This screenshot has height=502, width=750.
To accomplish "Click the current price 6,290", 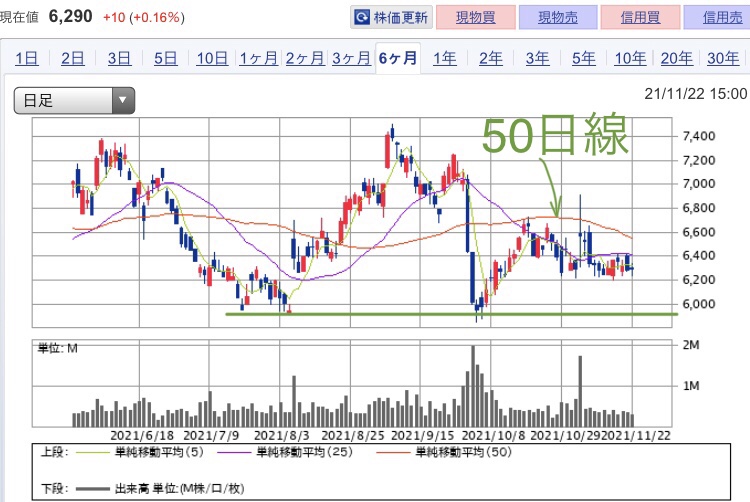I will (70, 16).
